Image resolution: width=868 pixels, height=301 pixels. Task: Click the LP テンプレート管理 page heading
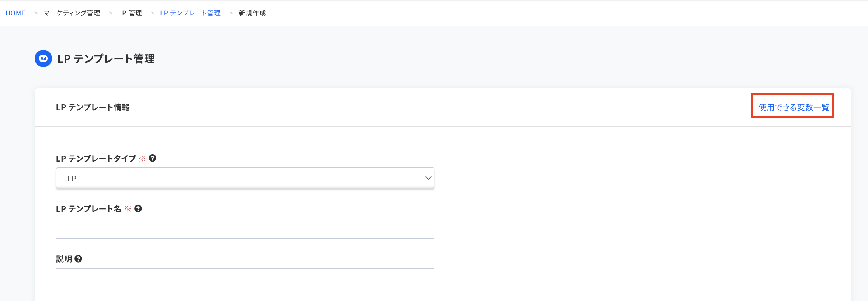tap(106, 59)
